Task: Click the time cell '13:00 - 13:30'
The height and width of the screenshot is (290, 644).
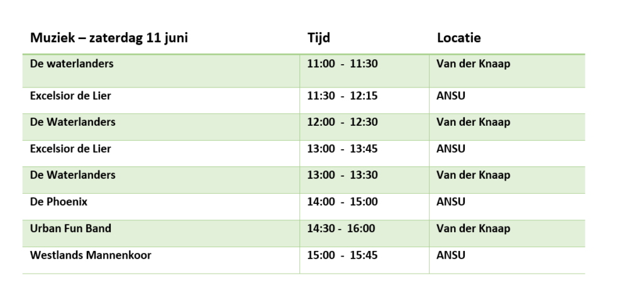Action: pyautogui.click(x=343, y=175)
